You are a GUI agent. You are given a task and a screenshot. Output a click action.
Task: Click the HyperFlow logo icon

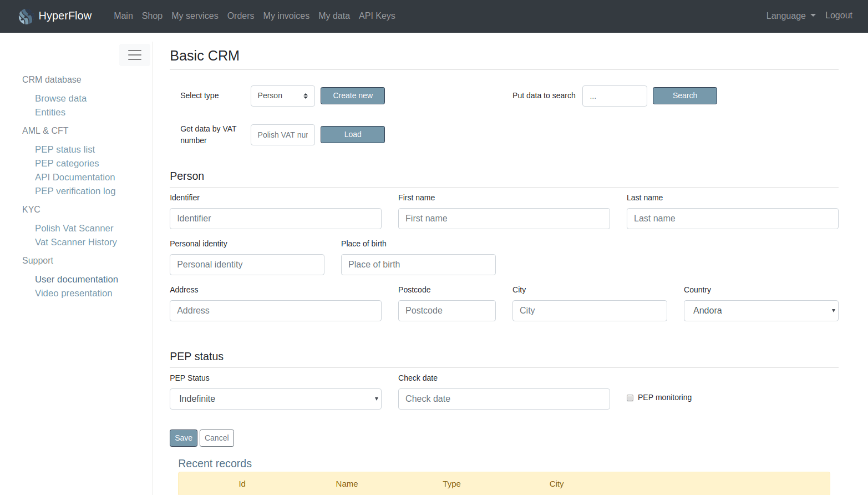point(25,16)
